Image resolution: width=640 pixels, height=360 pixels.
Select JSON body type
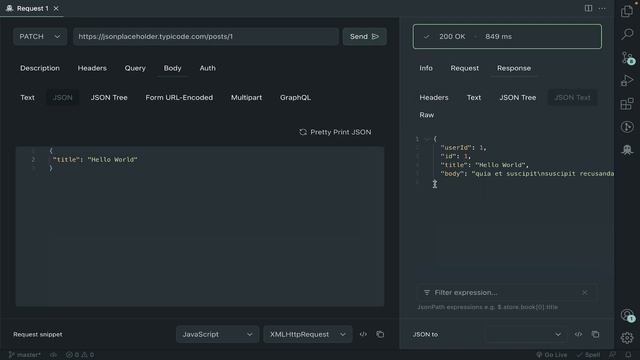[62, 98]
